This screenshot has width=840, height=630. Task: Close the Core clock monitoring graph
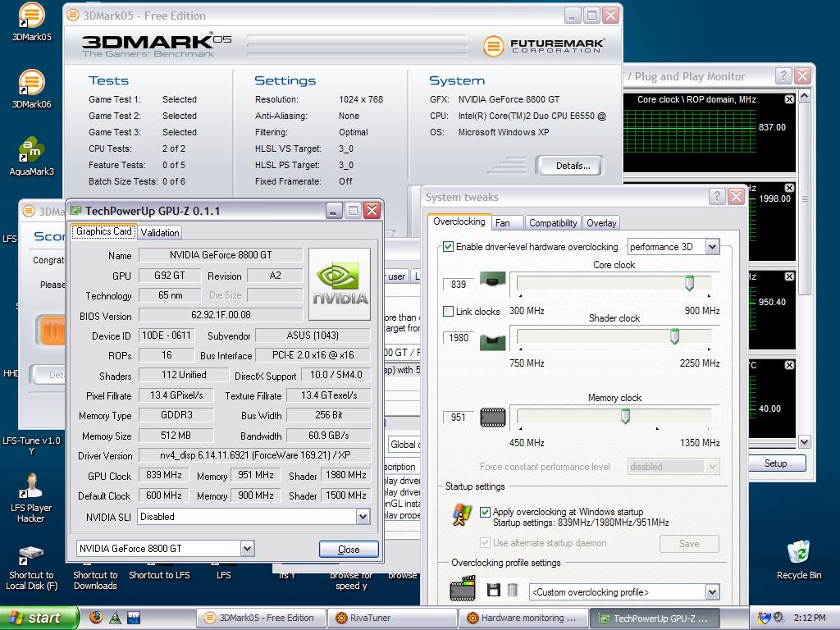click(789, 99)
